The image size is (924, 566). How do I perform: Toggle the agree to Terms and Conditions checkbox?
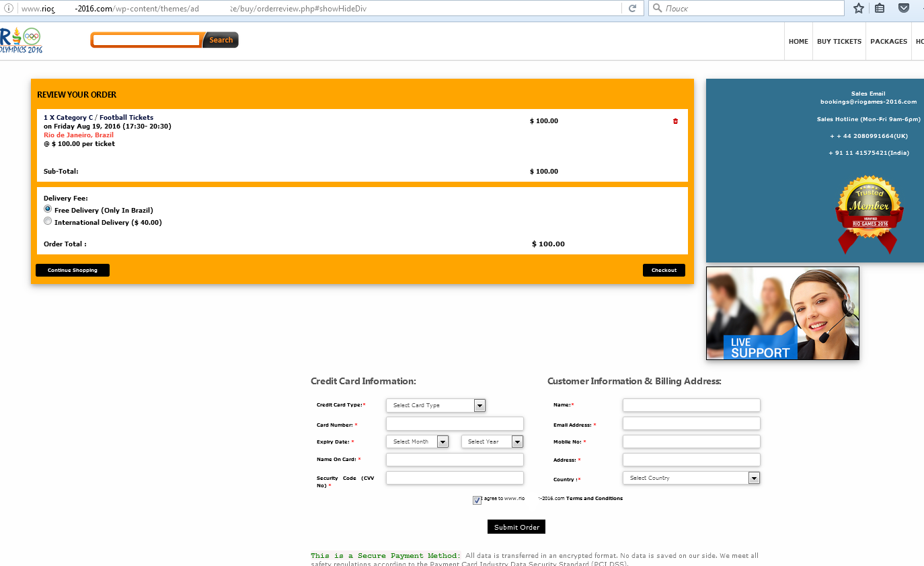coord(477,500)
